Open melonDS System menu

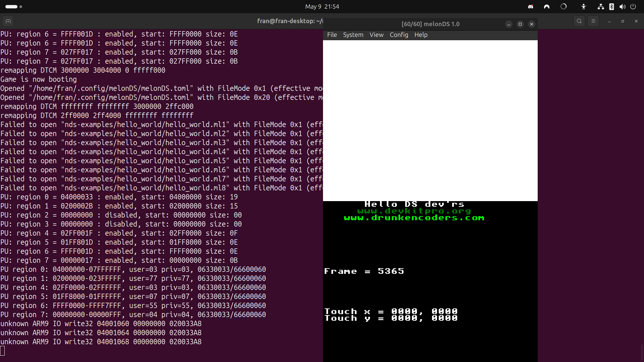click(353, 35)
